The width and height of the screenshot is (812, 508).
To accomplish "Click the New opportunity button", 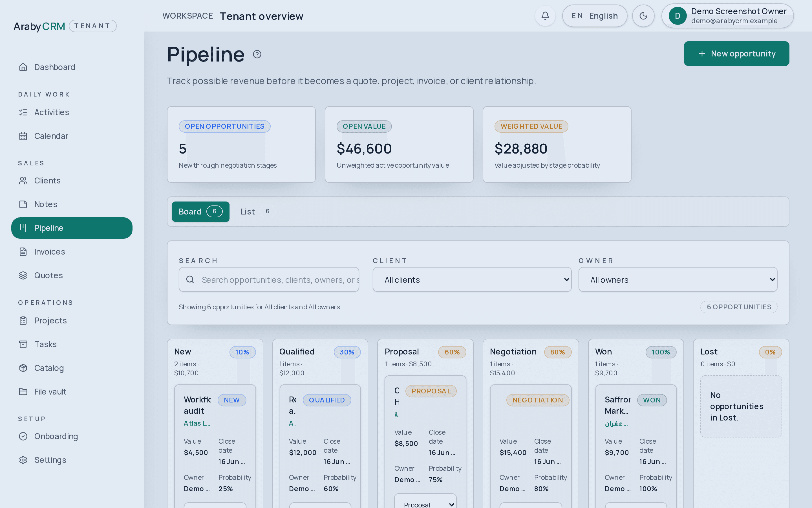I will (x=736, y=54).
